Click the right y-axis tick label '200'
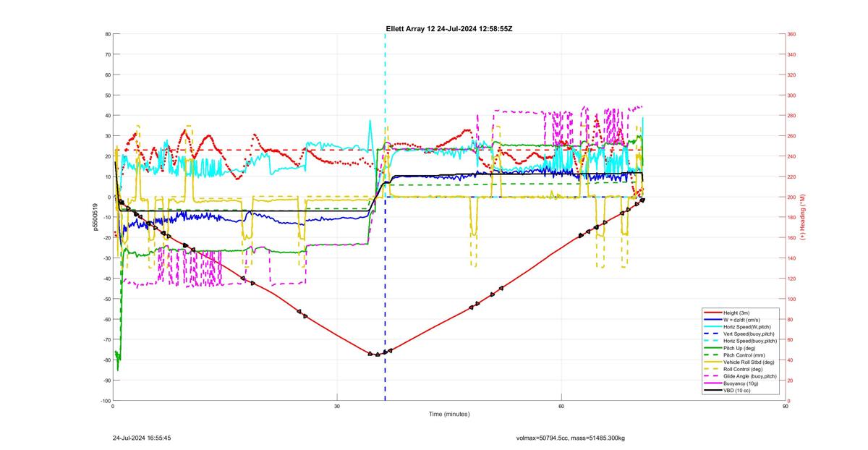Screen dimensions: 868x450 [791, 197]
